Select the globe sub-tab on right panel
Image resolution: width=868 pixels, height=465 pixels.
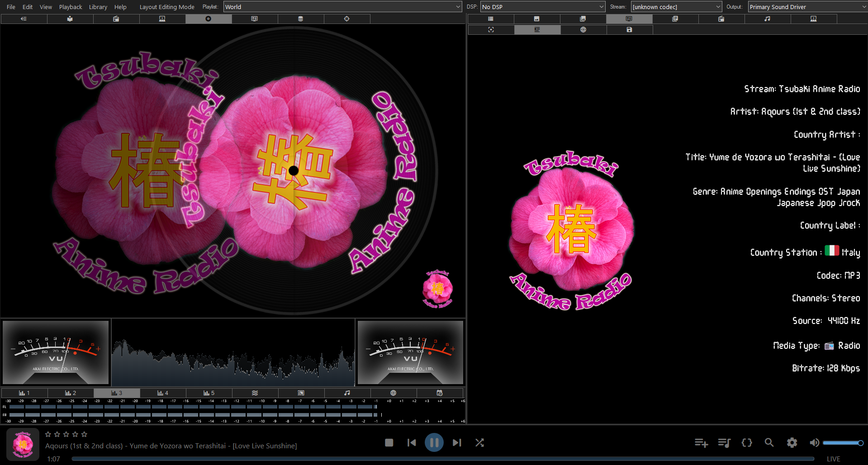tap(583, 29)
